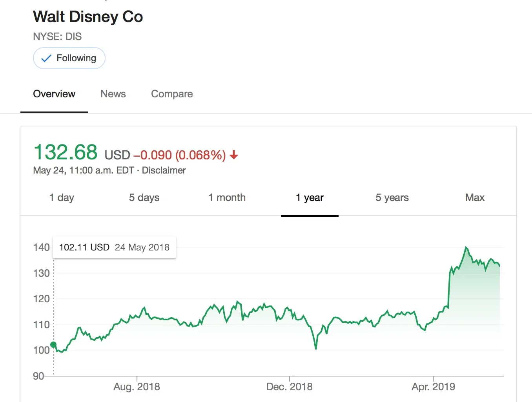Toggle the Following button for Walt Disney

[69, 58]
